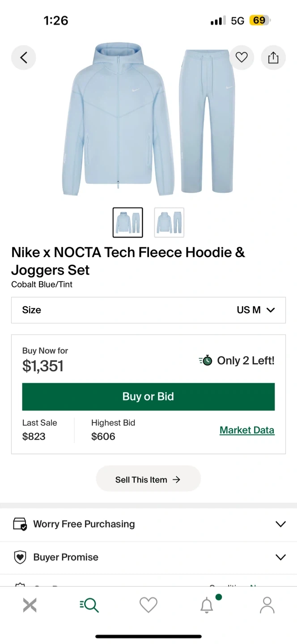Viewport: 297px width, 644px height.
Task: Open the Size US M dropdown
Action: click(148, 310)
